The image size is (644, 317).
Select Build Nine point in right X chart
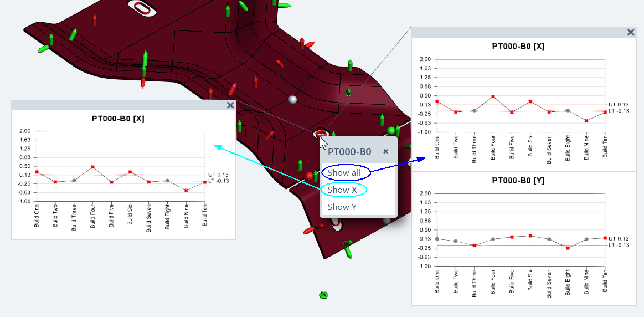point(586,120)
